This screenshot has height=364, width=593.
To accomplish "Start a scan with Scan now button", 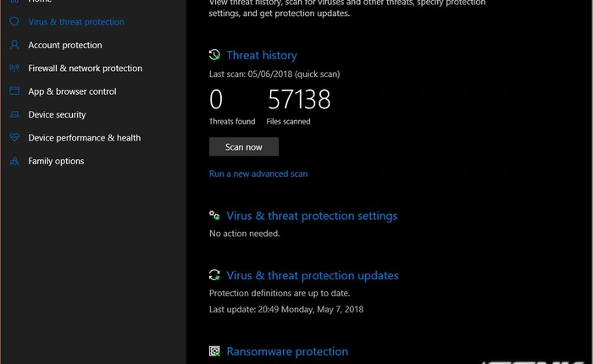I will [244, 146].
